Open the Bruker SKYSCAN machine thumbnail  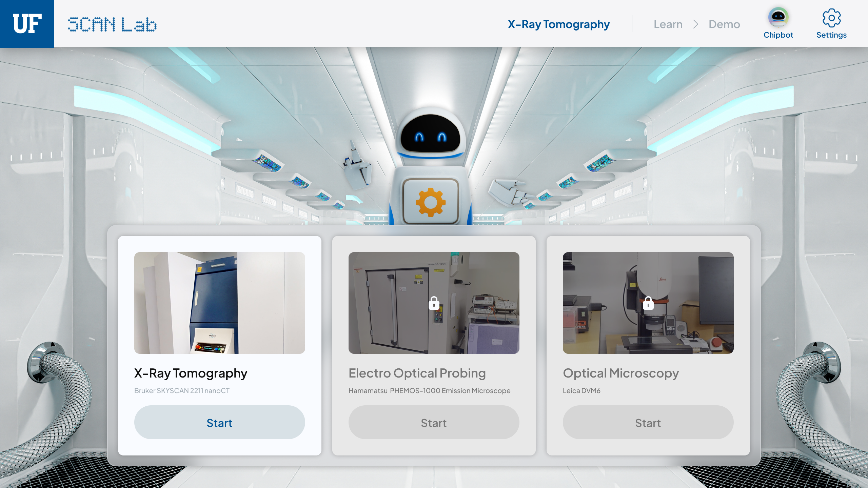(x=220, y=303)
